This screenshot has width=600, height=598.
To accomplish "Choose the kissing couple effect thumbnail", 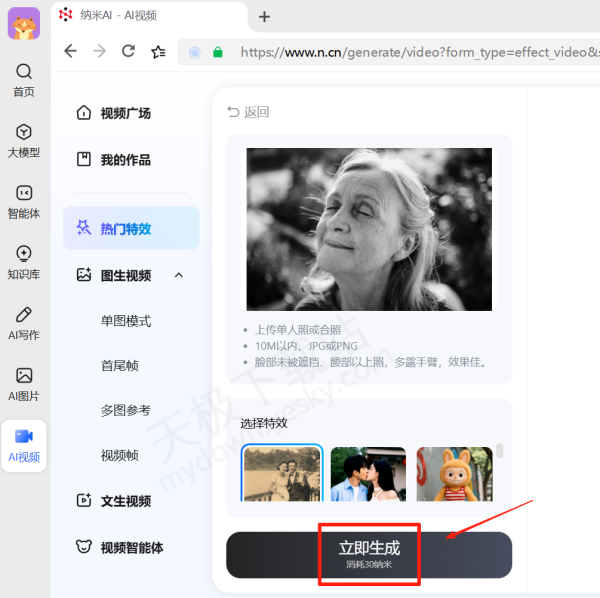I will click(x=368, y=473).
